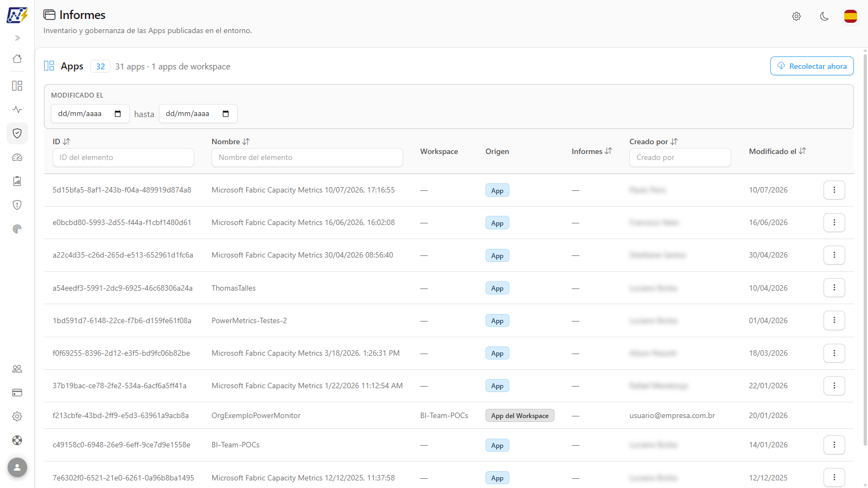Click the app logo in the corner

pos(17,15)
